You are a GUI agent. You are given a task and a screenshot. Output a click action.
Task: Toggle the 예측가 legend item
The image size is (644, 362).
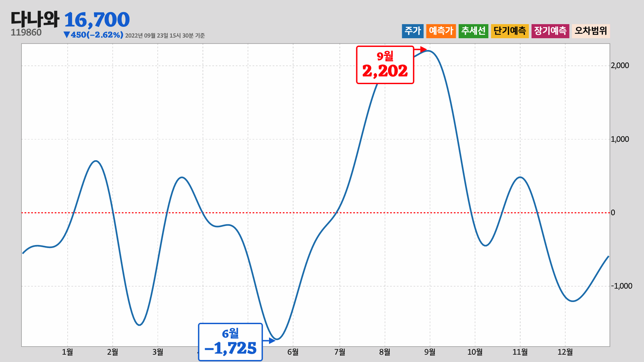441,31
